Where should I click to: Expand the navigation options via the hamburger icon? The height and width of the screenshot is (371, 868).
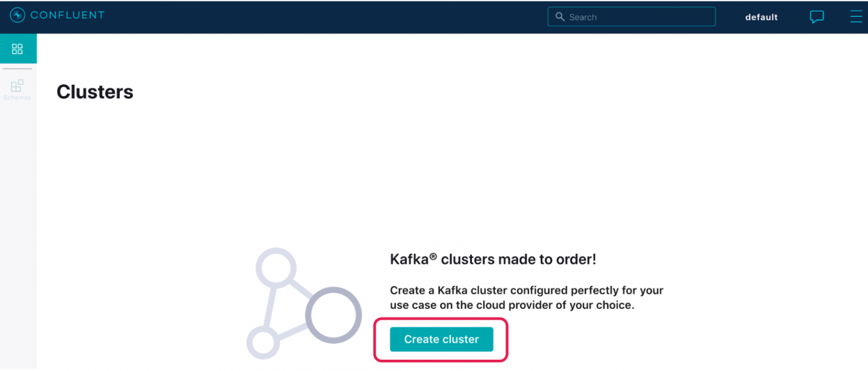[x=857, y=16]
